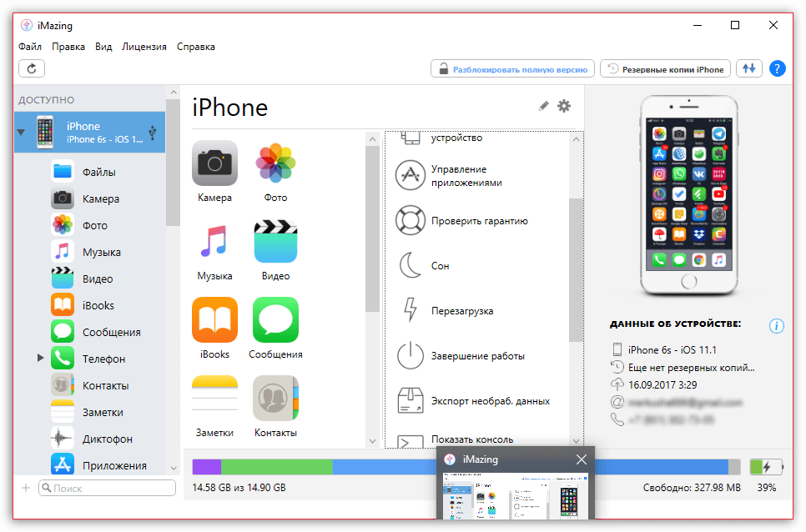The height and width of the screenshot is (532, 806).
Task: Click Разблокировать полную версию button
Action: (512, 69)
